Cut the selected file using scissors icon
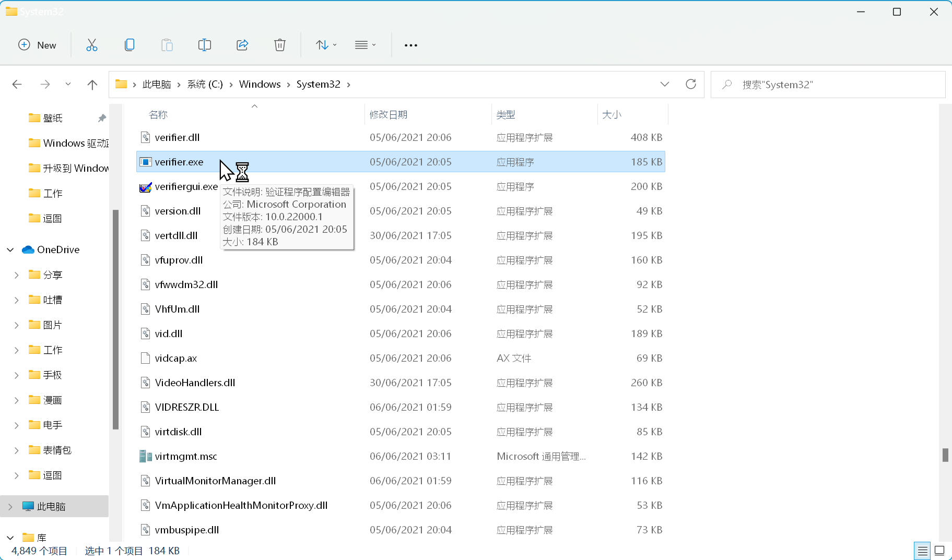Image resolution: width=952 pixels, height=560 pixels. point(92,45)
